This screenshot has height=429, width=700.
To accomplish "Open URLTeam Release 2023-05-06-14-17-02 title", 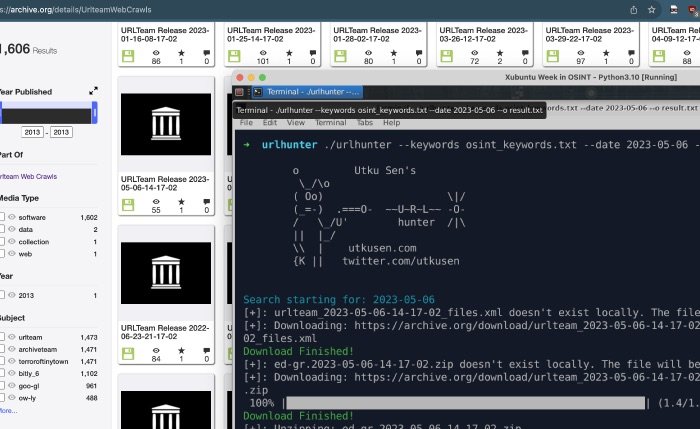I will point(165,183).
